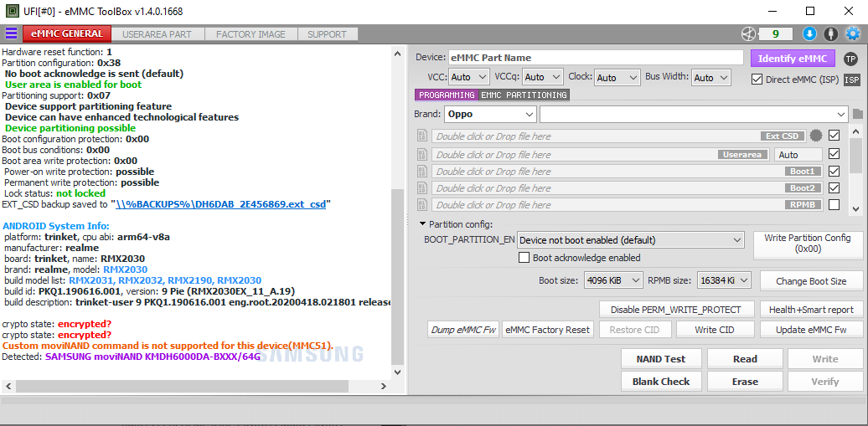The height and width of the screenshot is (426, 868).
Task: Switch to SUPPORT tab
Action: 327,34
